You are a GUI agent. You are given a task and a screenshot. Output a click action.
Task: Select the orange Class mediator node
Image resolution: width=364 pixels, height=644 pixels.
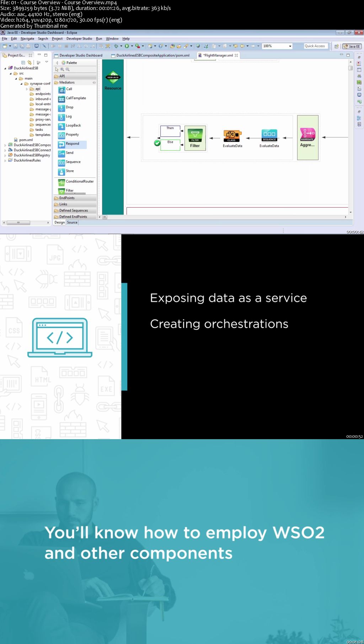[232, 138]
